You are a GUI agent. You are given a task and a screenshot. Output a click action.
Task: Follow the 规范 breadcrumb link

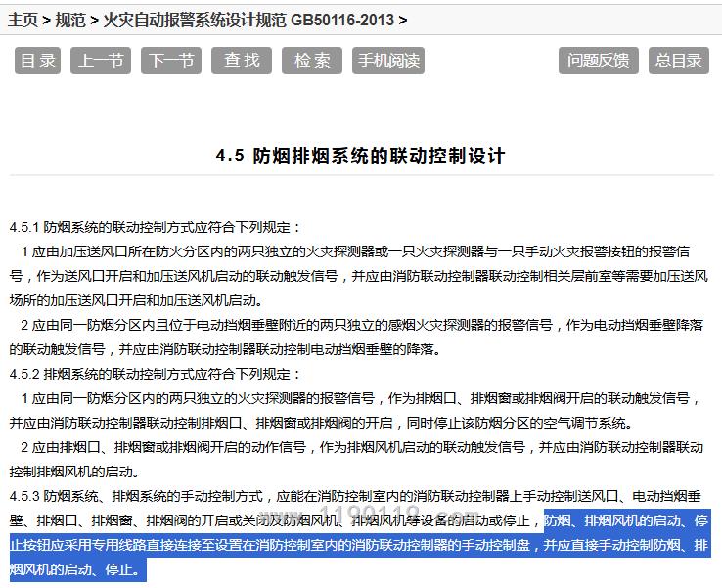(x=70, y=20)
